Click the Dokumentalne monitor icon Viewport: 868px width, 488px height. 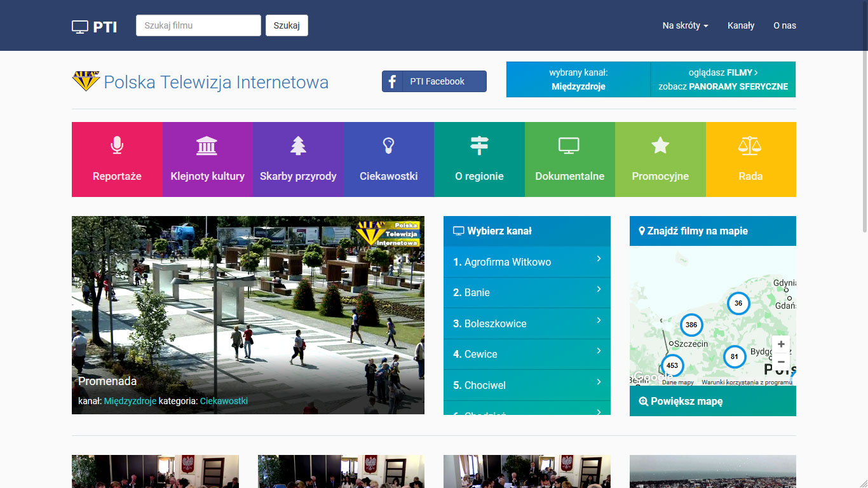click(x=569, y=145)
